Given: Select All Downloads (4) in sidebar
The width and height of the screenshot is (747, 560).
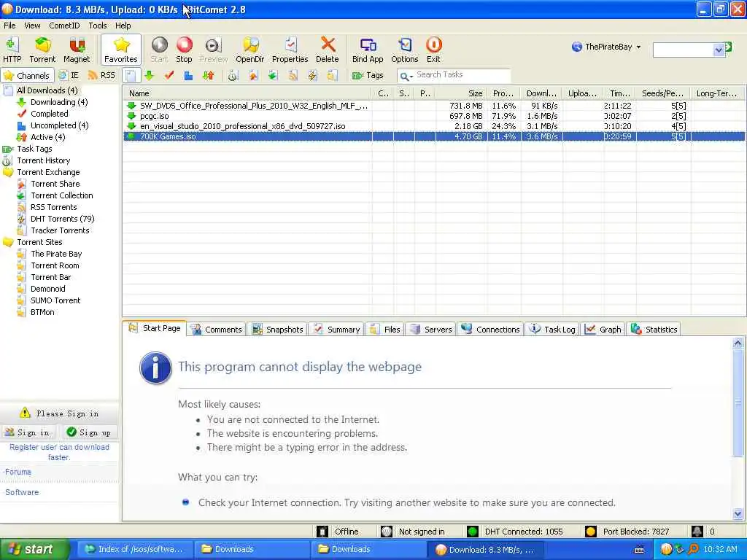Looking at the screenshot, I should click(47, 90).
